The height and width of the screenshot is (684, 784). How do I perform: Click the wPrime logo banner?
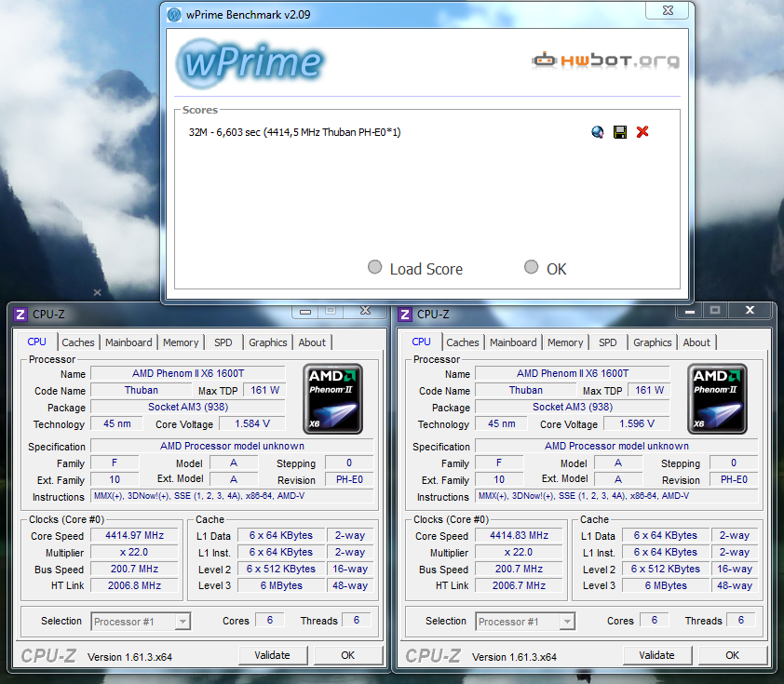(250, 63)
